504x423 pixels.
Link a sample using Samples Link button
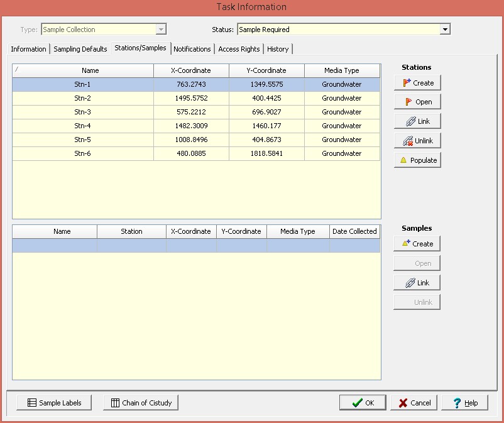pos(417,283)
